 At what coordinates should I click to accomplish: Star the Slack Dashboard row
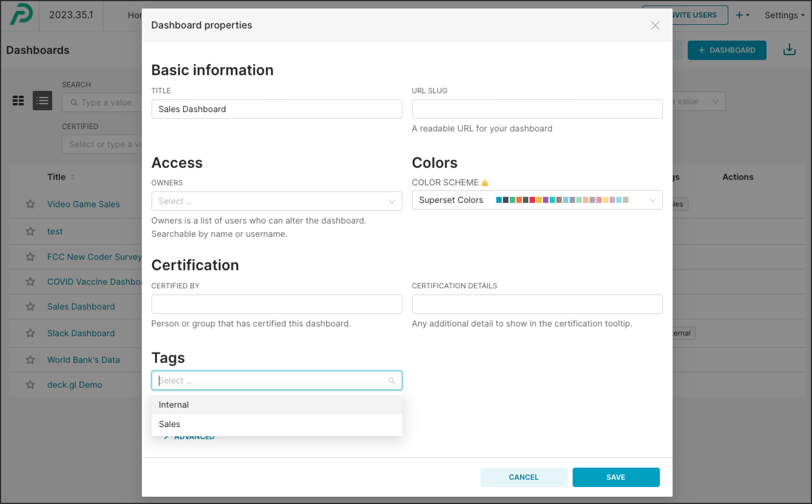(x=30, y=333)
